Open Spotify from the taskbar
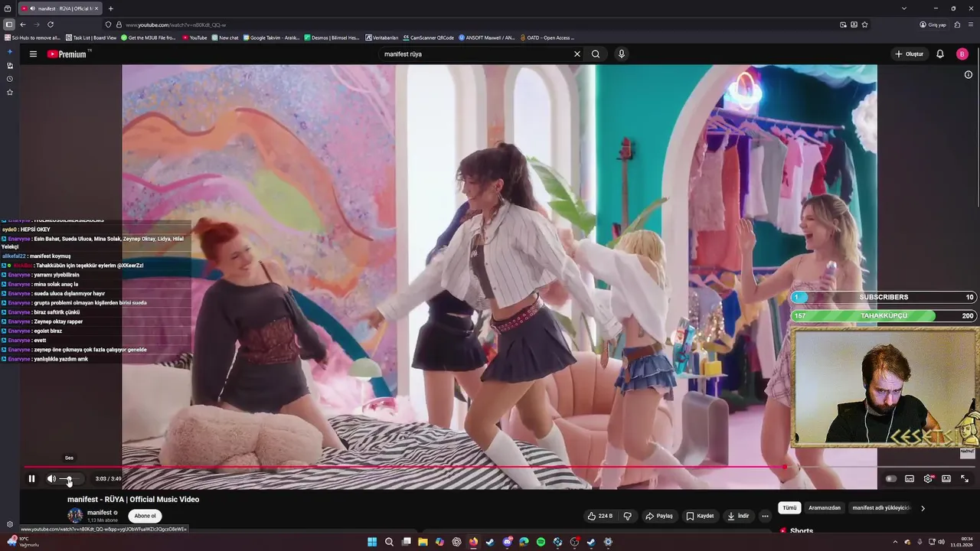Image resolution: width=980 pixels, height=551 pixels. coord(541,542)
